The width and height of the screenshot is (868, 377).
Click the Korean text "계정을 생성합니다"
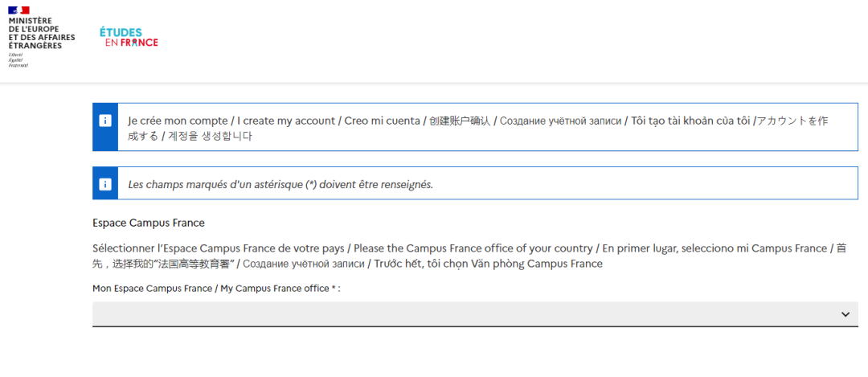pos(209,136)
